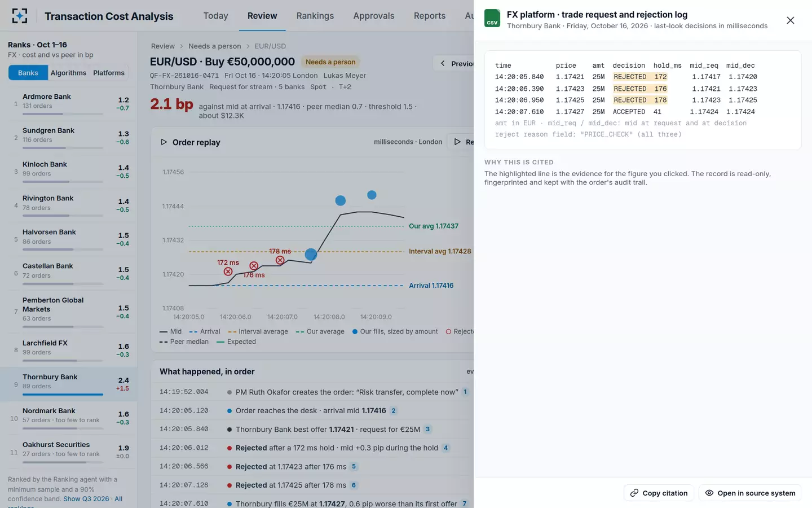Open the Approvals tab
This screenshot has height=508, width=812.
[x=374, y=16]
